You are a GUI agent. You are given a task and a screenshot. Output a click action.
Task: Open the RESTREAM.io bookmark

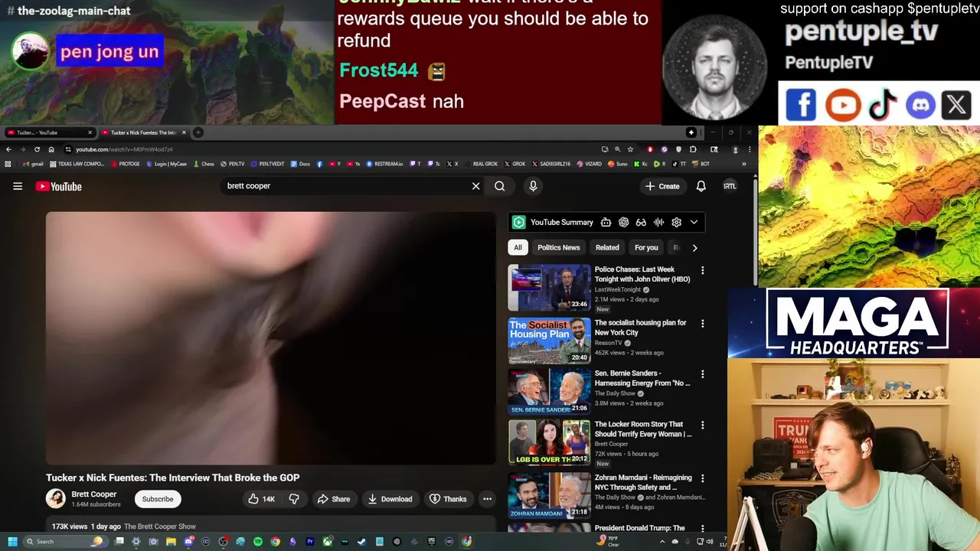pos(384,164)
